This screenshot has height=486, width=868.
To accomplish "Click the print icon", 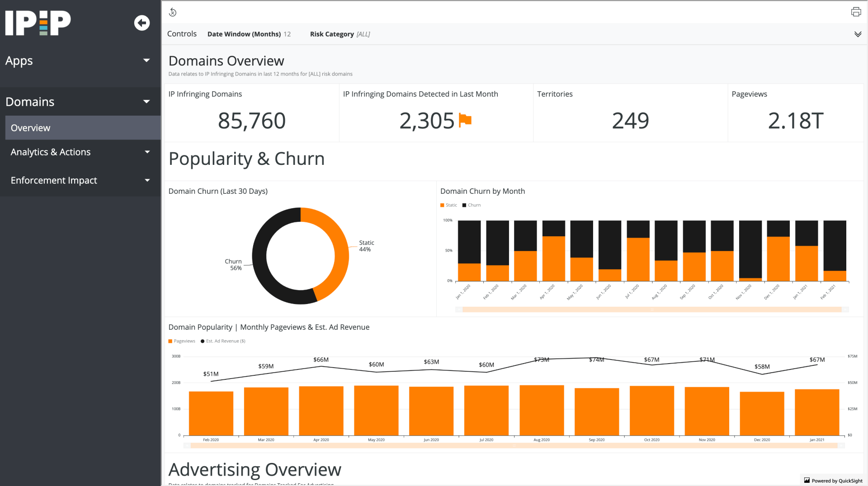I will pyautogui.click(x=856, y=12).
